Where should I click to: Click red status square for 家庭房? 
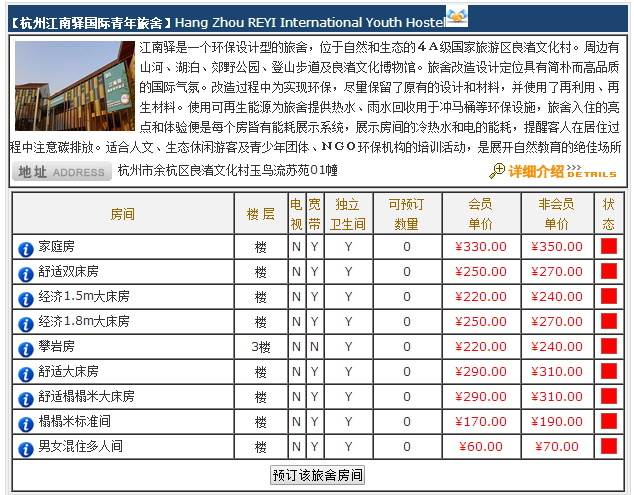[609, 246]
